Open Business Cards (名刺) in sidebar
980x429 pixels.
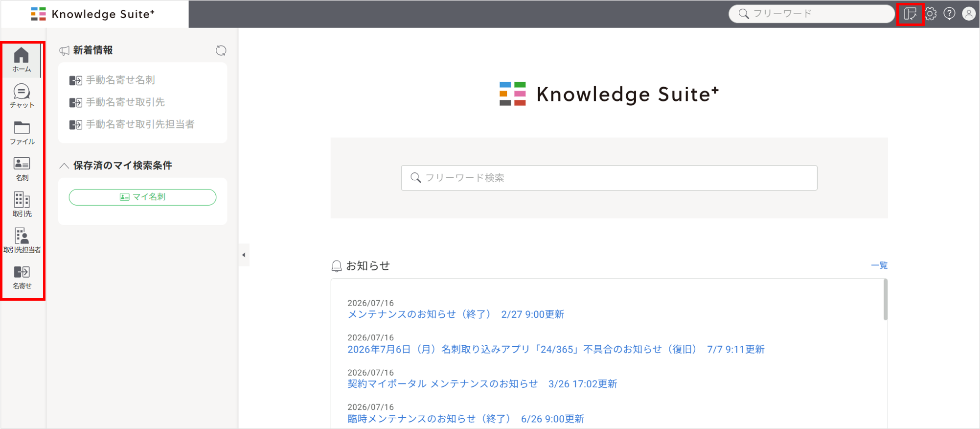pyautogui.click(x=22, y=169)
